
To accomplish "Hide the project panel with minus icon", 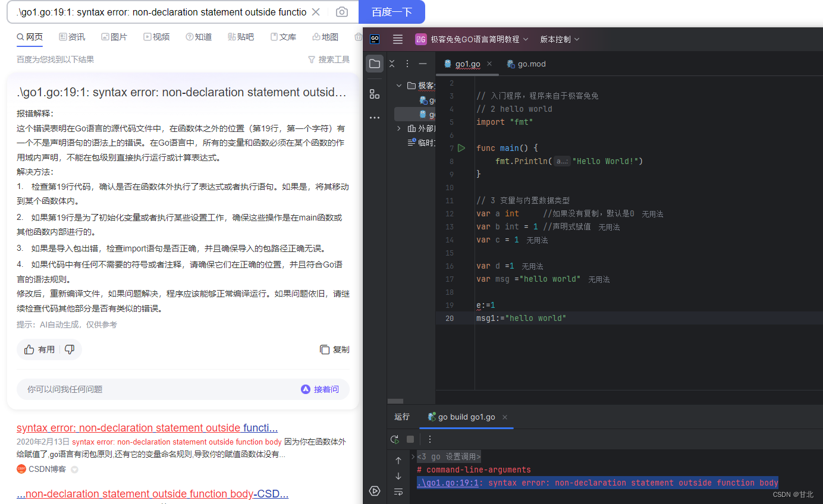I will click(423, 64).
